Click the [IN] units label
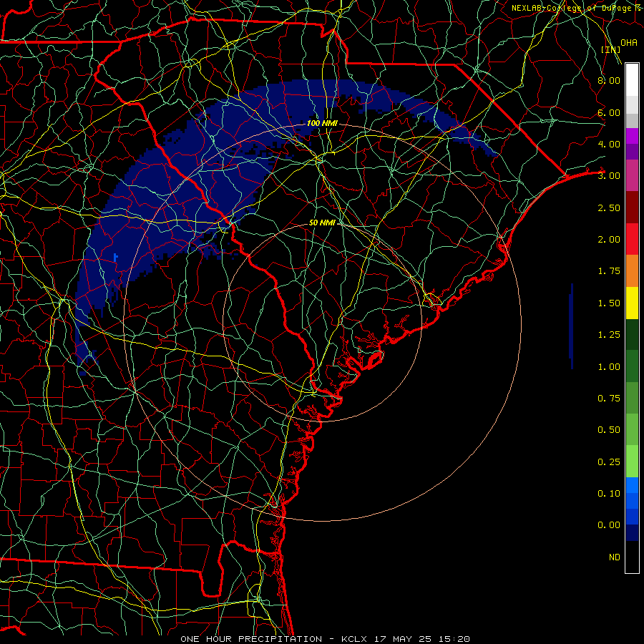644x644 pixels. click(610, 49)
